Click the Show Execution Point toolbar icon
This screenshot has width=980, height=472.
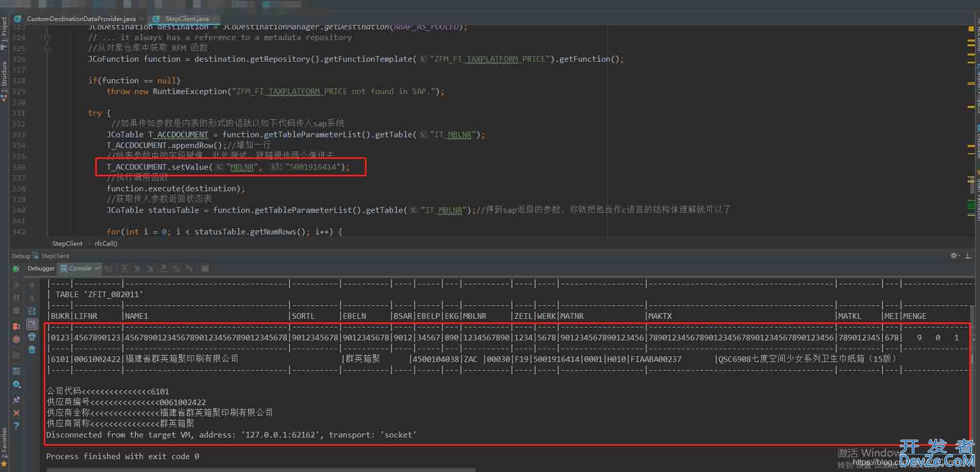[110, 268]
